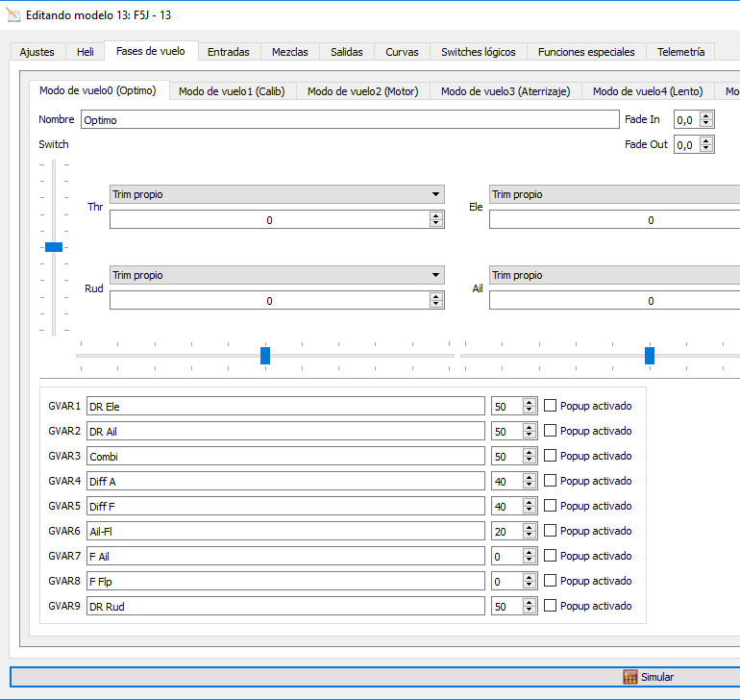Decrement the GVAR6 Ail-Fl value
The image size is (740, 700).
point(530,535)
